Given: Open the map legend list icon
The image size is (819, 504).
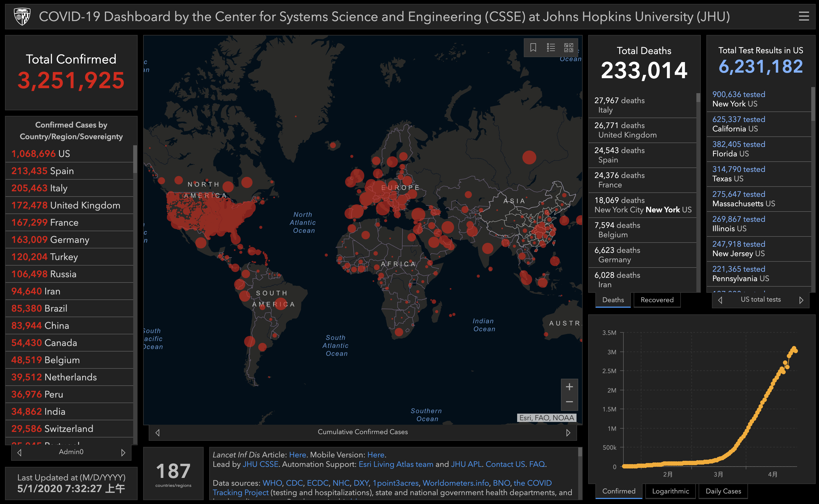Looking at the screenshot, I should 551,48.
